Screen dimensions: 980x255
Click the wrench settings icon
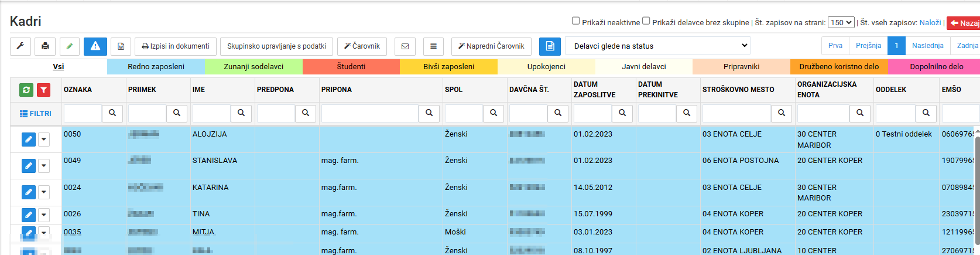(20, 46)
